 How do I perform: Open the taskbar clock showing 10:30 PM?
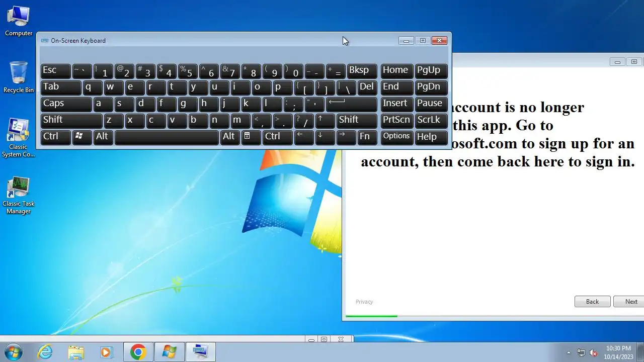[x=618, y=352]
